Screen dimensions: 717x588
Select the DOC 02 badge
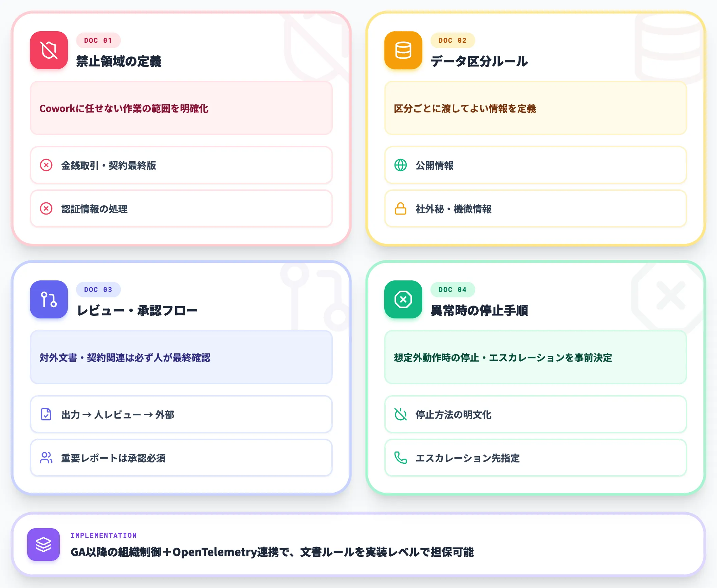coord(453,40)
